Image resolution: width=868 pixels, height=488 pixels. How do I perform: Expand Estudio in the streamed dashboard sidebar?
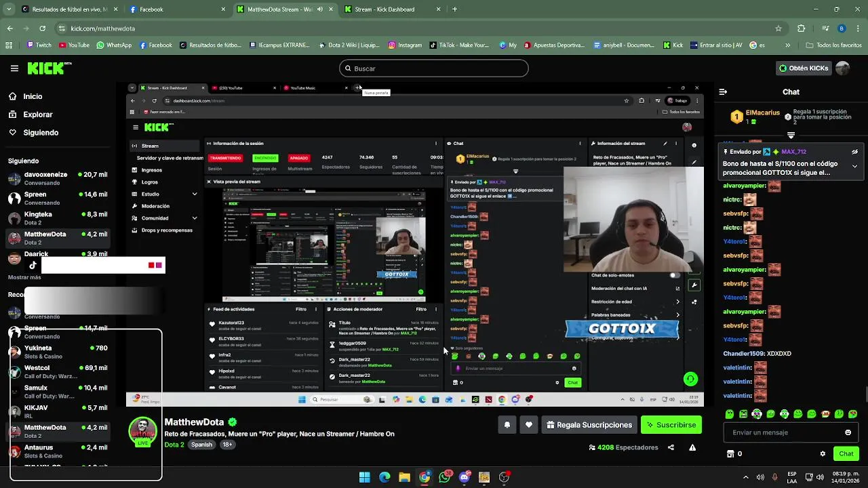coord(195,194)
